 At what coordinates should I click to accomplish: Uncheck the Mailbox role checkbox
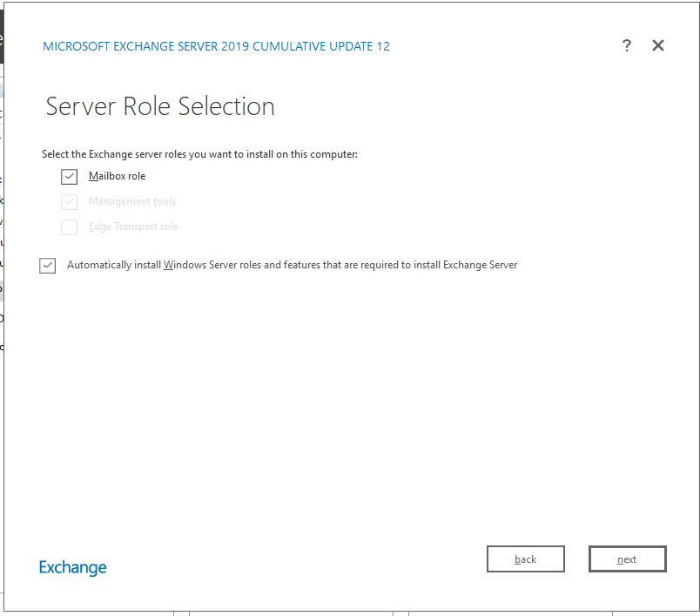tap(69, 177)
